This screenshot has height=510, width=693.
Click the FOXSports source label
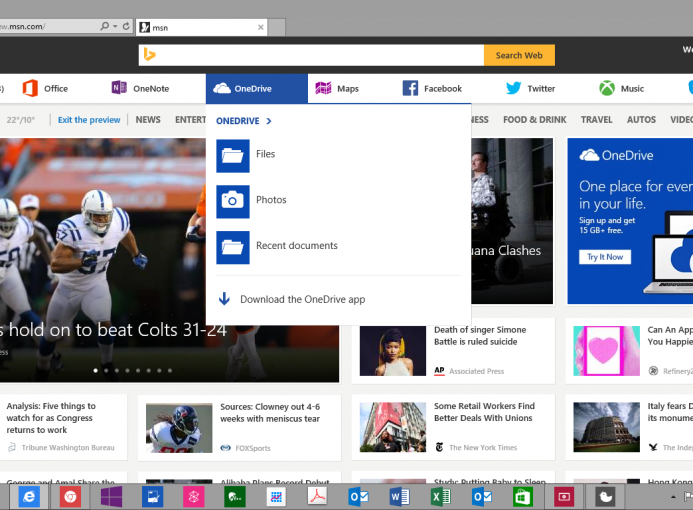253,448
